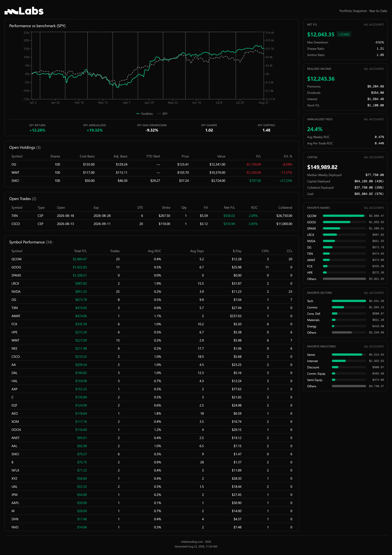Click the SPY Sortino value 1.48

click(x=266, y=130)
